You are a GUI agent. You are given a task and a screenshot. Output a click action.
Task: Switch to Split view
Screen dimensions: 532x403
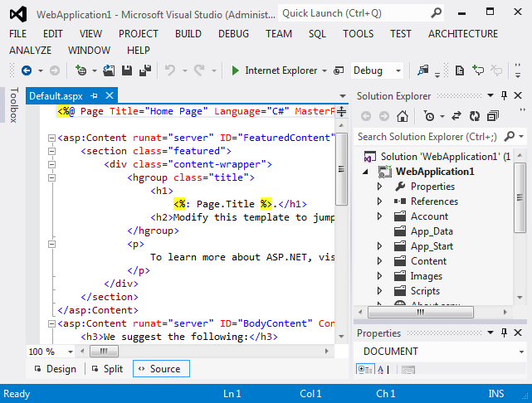(106, 369)
